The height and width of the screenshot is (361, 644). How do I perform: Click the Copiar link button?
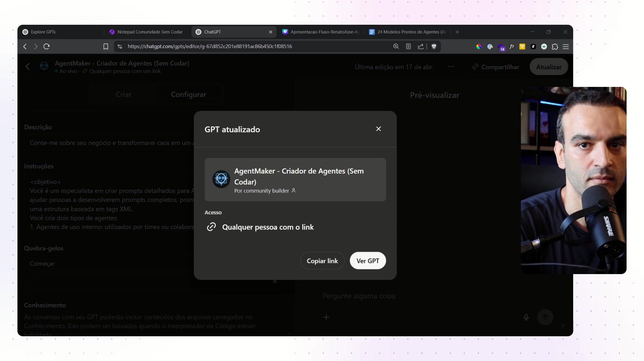click(x=322, y=261)
